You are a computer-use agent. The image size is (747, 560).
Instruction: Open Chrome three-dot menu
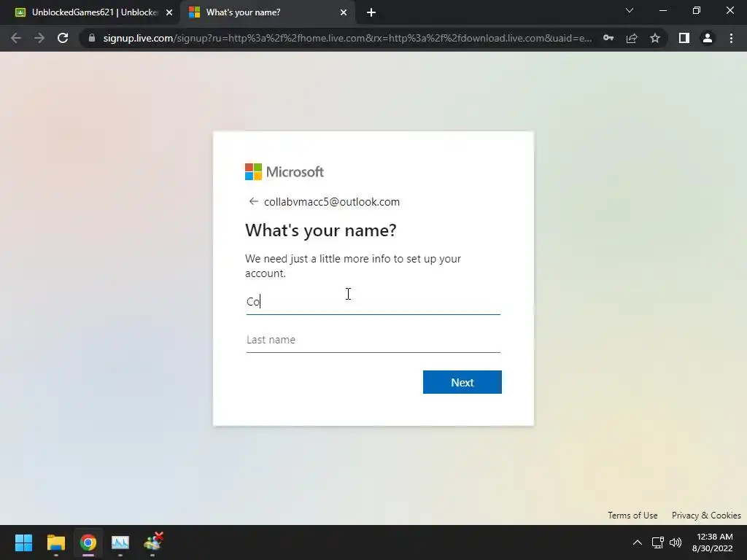(x=731, y=38)
